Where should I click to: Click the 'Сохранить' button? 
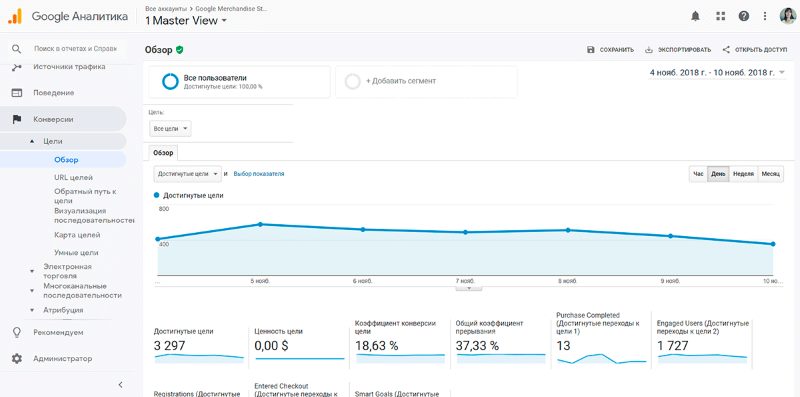(x=610, y=49)
